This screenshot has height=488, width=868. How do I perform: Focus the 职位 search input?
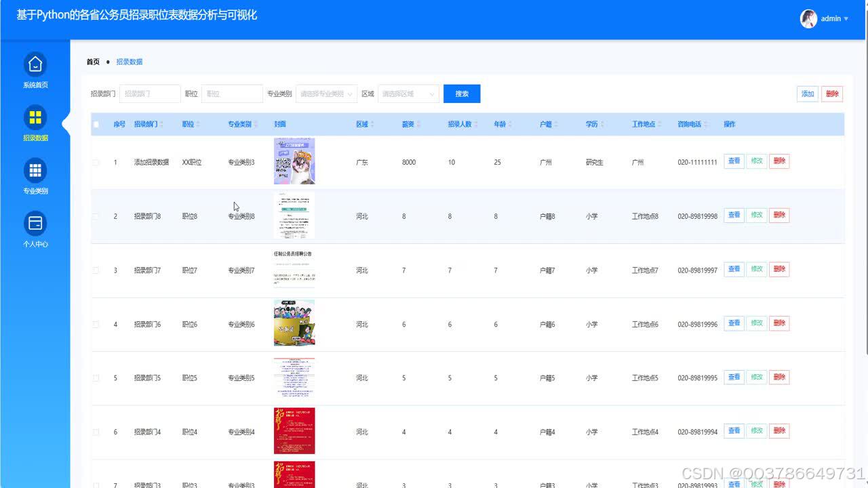(x=232, y=94)
